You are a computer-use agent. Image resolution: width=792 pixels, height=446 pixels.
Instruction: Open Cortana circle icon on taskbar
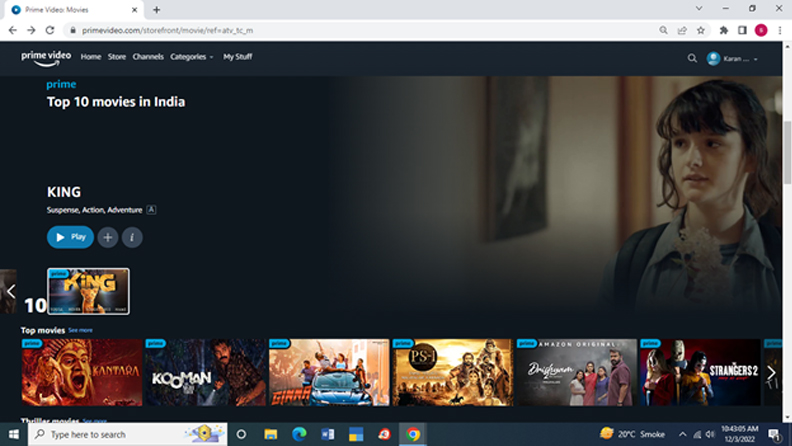click(x=241, y=434)
